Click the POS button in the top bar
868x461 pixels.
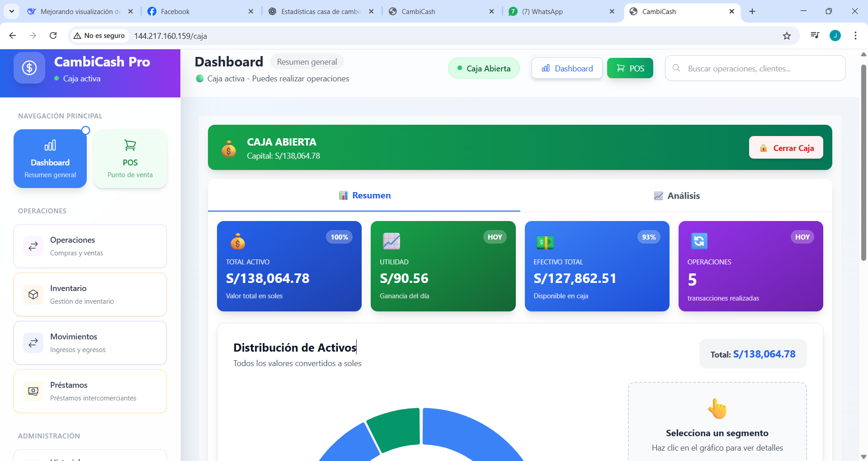point(630,68)
